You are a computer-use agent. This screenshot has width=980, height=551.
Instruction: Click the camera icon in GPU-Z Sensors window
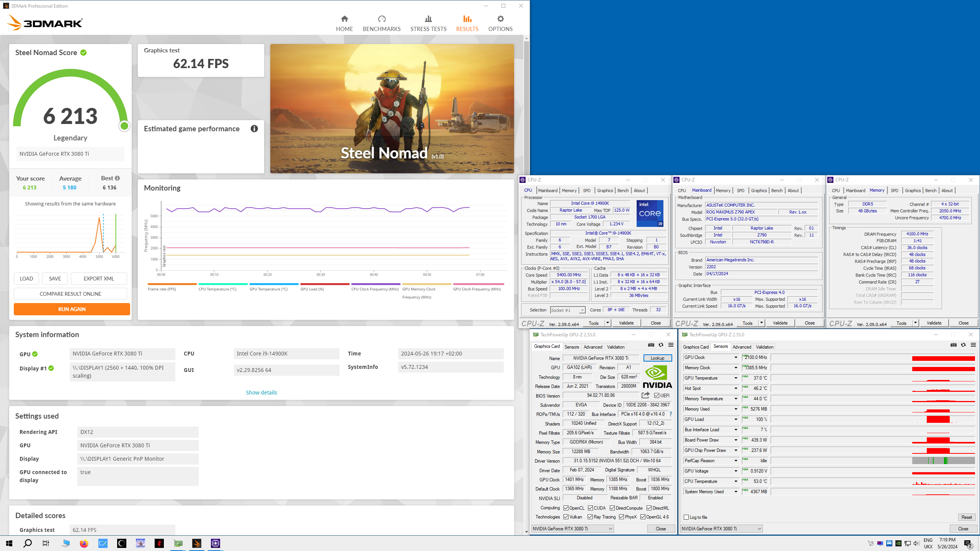coord(953,345)
